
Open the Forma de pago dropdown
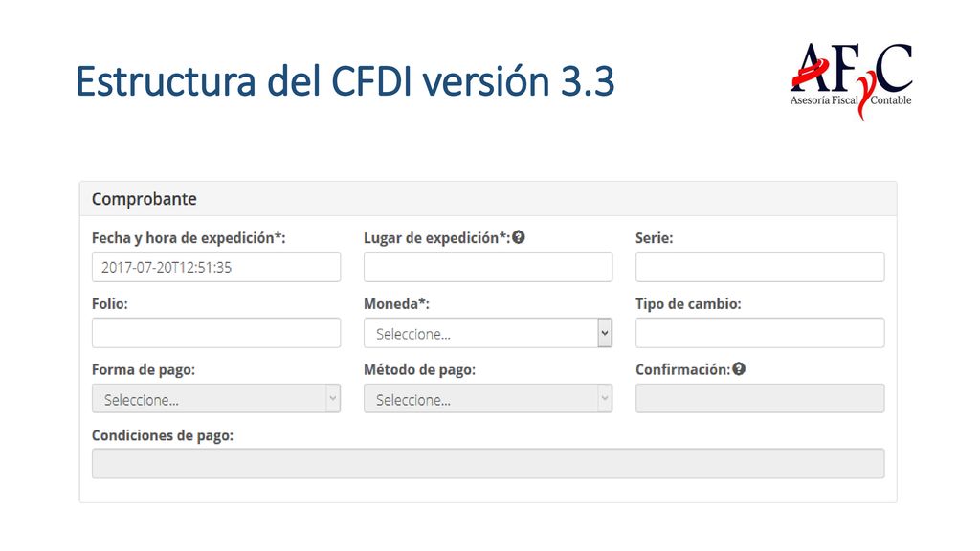(x=216, y=399)
